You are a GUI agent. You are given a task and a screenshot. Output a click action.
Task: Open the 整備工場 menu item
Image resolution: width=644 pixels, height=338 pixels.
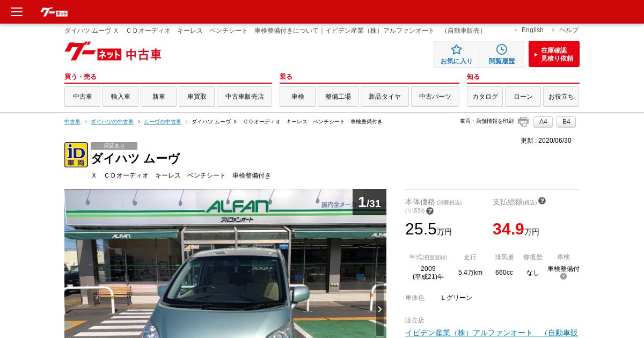pyautogui.click(x=338, y=97)
